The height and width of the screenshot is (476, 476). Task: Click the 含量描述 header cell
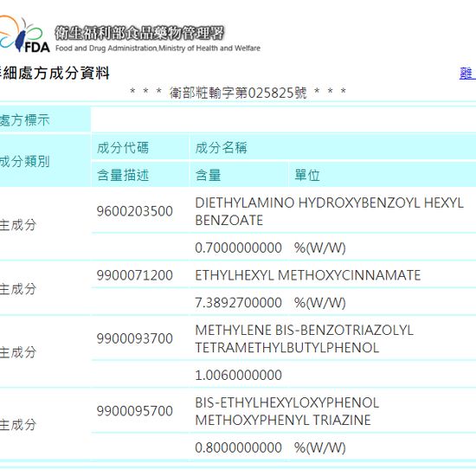(x=123, y=175)
